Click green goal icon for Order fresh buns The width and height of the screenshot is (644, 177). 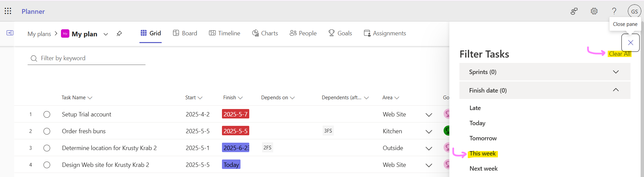pos(447,131)
